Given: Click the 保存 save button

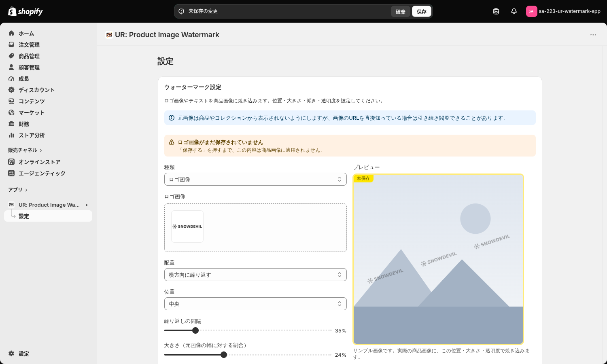Looking at the screenshot, I should (x=422, y=12).
